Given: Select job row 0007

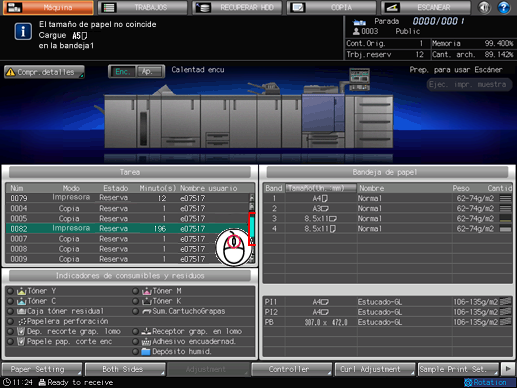Looking at the screenshot, I should click(x=127, y=239).
